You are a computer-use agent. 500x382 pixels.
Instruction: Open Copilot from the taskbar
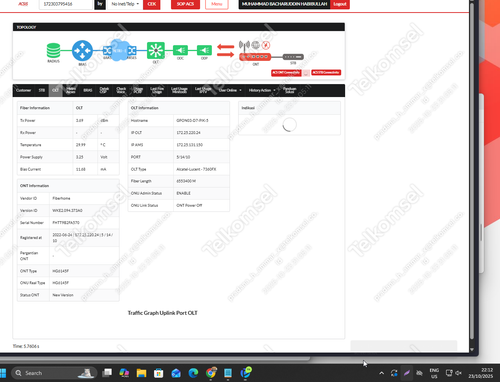pos(124,373)
